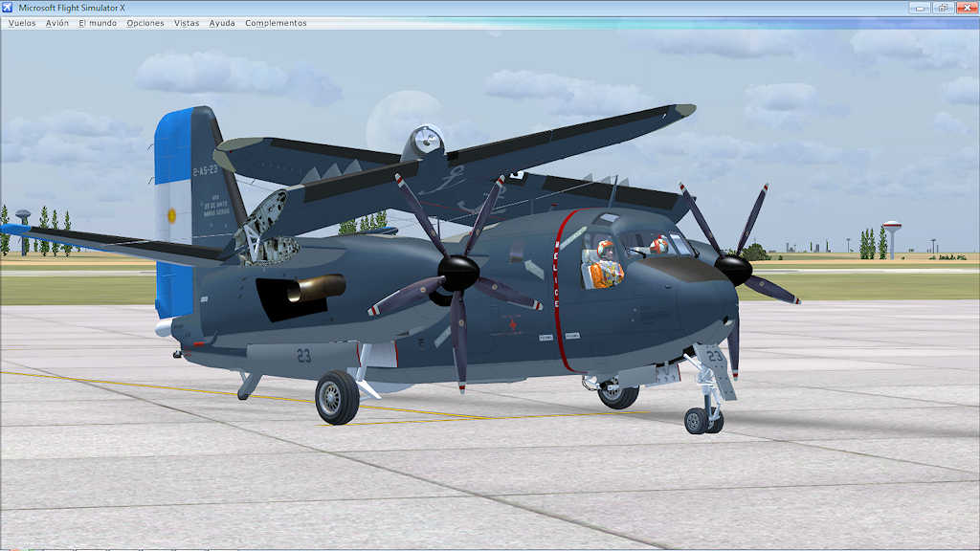980x551 pixels.
Task: Open the Opciones menu
Action: [x=145, y=23]
